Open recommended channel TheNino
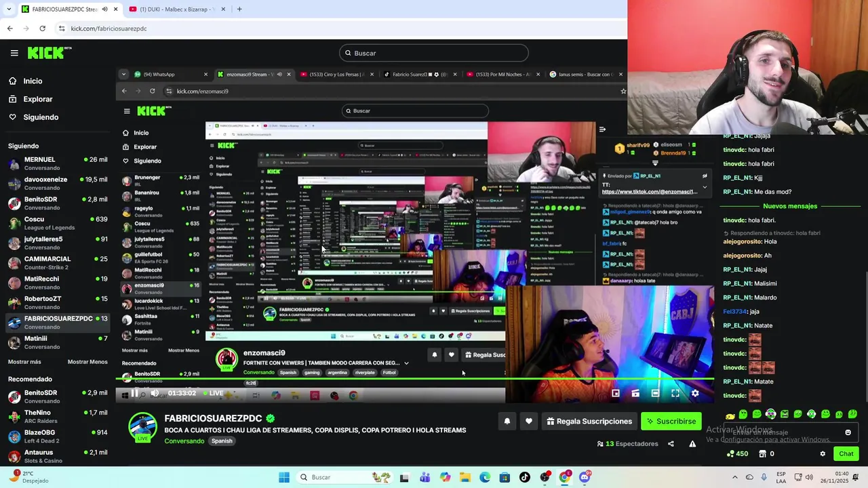This screenshot has width=868, height=488. 58,416
